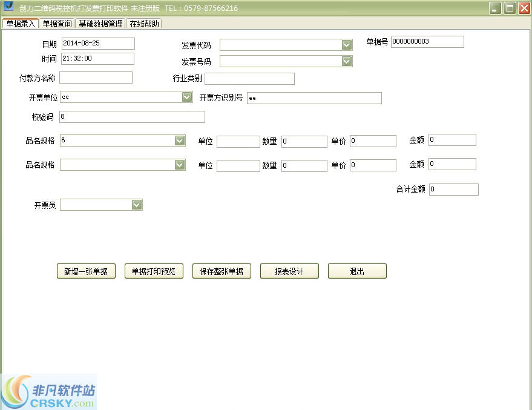
Task: Launch 报表设计 report designer
Action: 289,271
